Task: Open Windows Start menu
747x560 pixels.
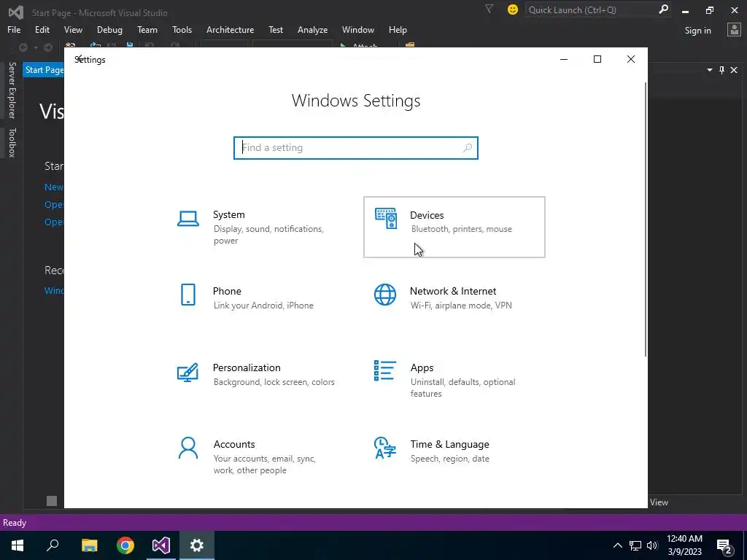Action: click(18, 545)
